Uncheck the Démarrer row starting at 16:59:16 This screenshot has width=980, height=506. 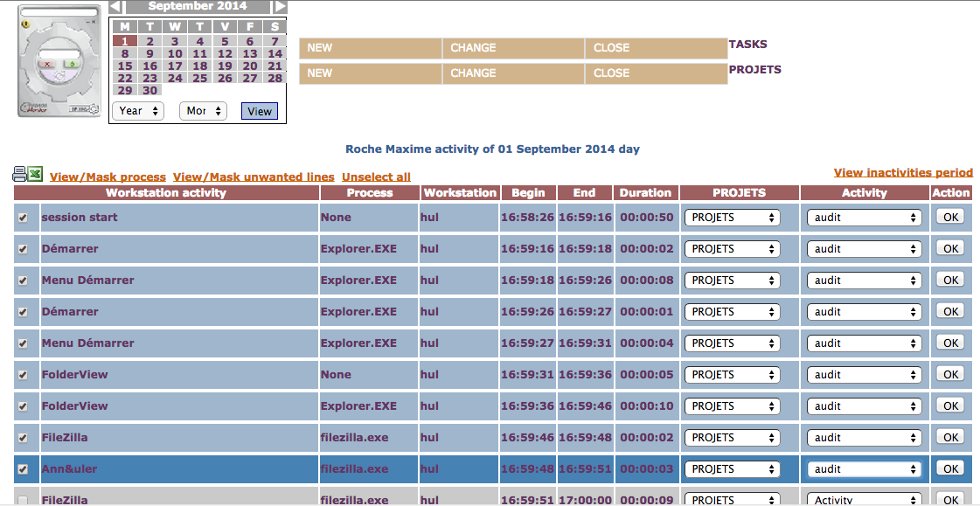click(23, 249)
